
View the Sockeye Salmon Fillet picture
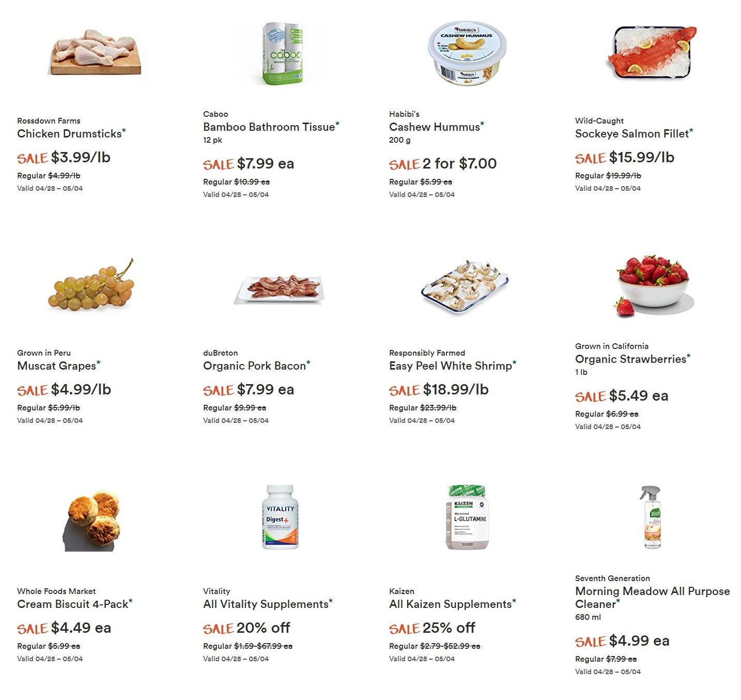[653, 52]
